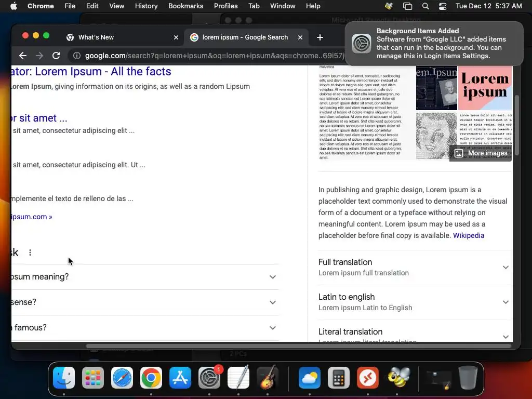This screenshot has height=399, width=532.
Task: Click More images button
Action: click(481, 153)
